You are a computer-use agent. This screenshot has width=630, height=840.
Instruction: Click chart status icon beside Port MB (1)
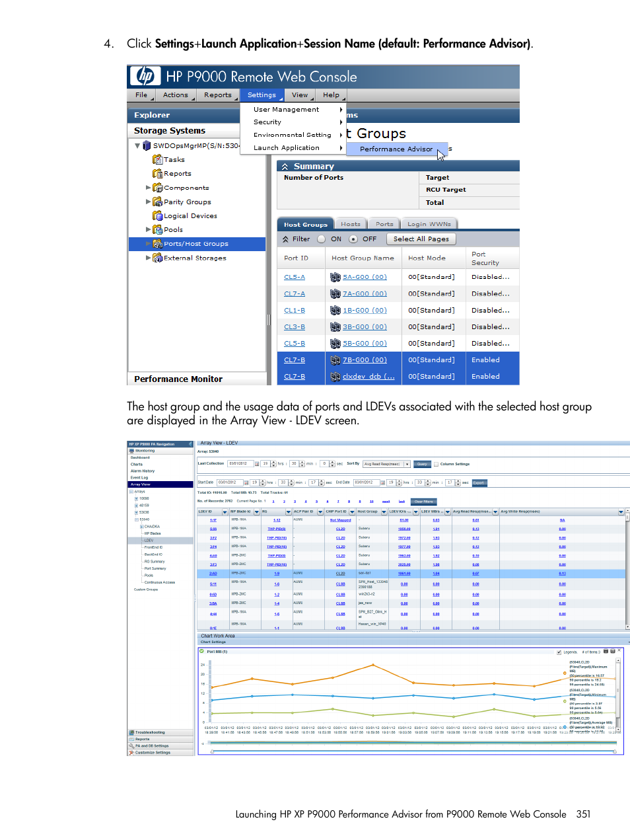(x=202, y=651)
